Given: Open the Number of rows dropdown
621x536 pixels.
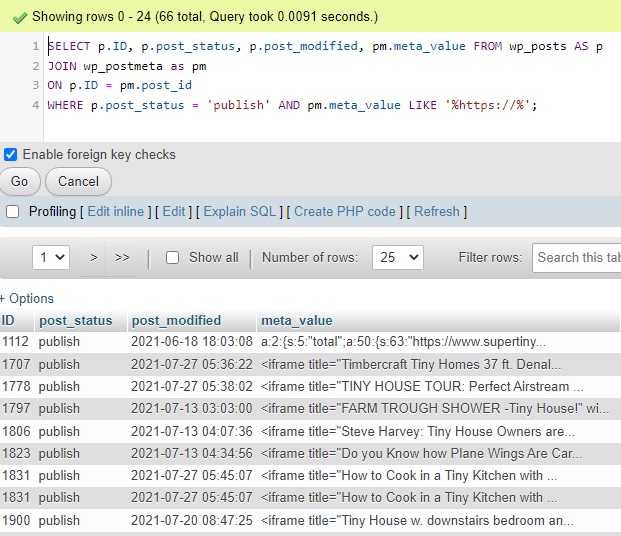Looking at the screenshot, I should tap(397, 257).
